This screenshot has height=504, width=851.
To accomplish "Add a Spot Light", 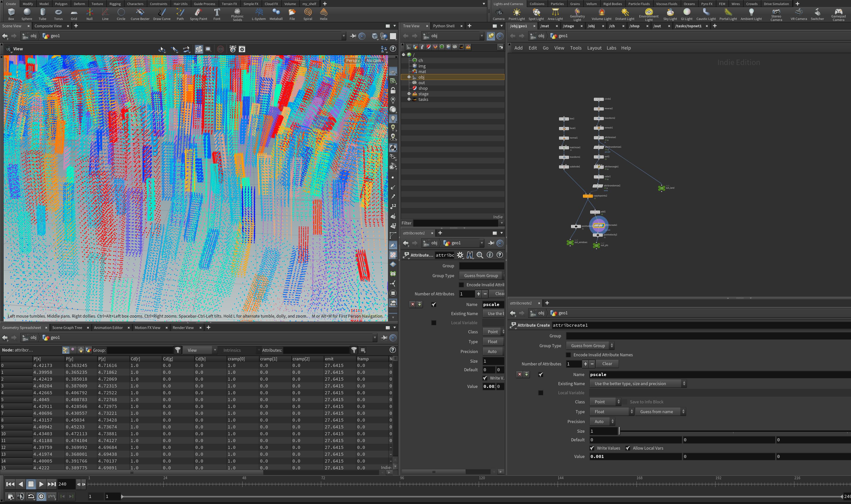I will coord(536,14).
